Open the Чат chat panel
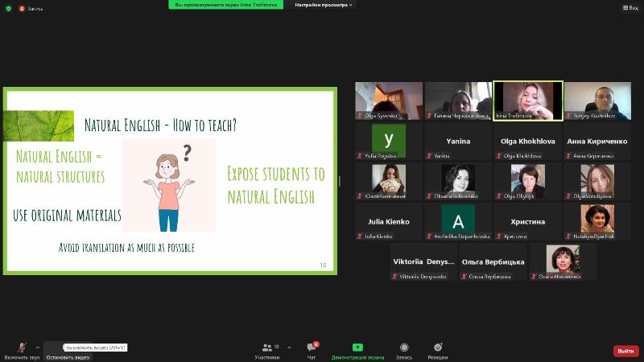The width and height of the screenshot is (644, 362). click(312, 352)
